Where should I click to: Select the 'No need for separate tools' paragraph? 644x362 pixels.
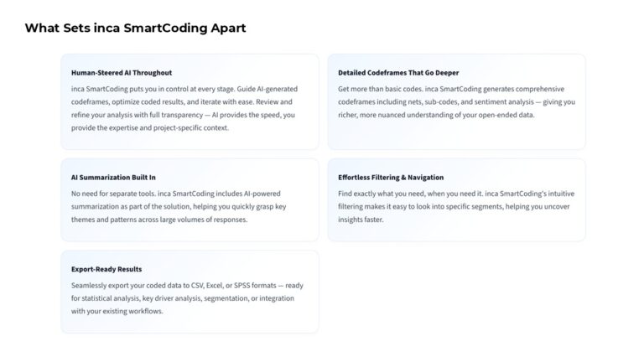[179, 206]
